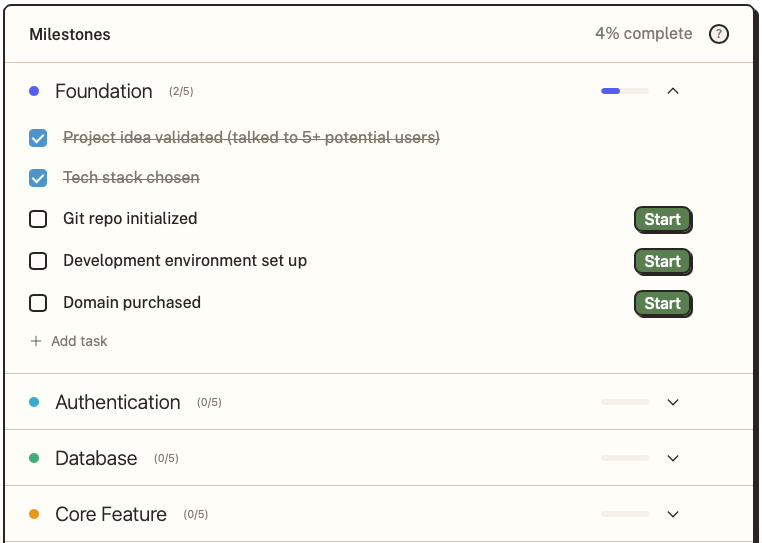Click the cyan Authentication bullet dot
Image resolution: width=762 pixels, height=543 pixels.
tap(34, 402)
